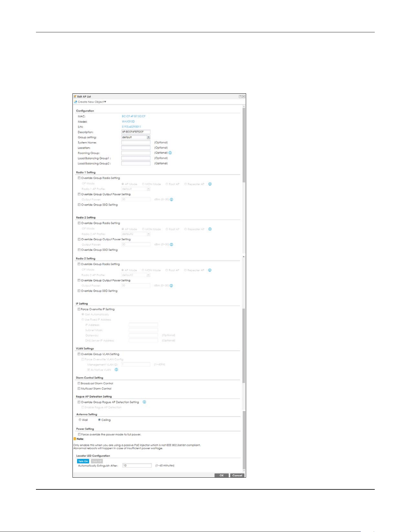
Task: Check Force override power mode to full power
Action: 79,434
